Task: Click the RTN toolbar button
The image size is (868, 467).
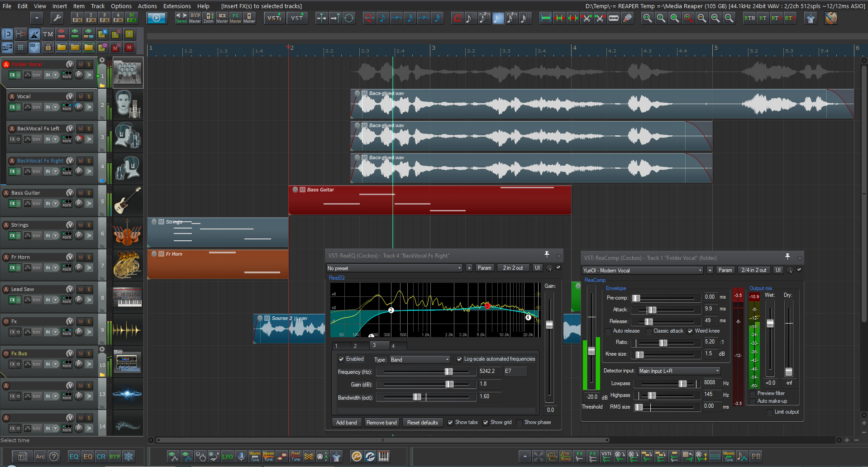Action: [749, 18]
